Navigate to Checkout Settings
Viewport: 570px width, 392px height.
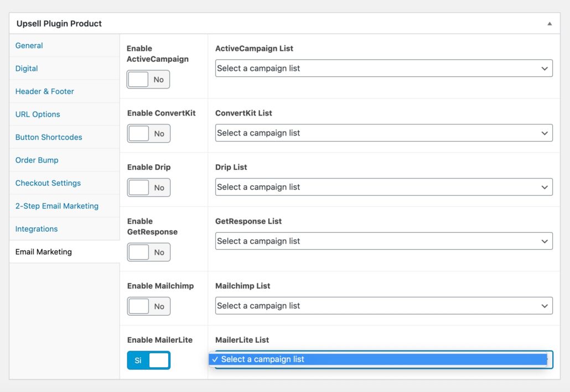click(x=48, y=182)
